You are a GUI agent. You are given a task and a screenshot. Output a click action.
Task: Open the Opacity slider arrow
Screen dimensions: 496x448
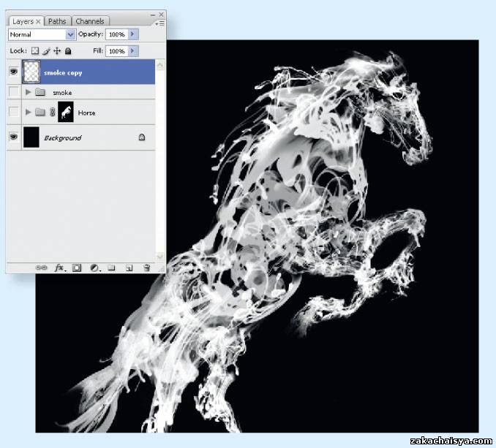click(x=133, y=34)
